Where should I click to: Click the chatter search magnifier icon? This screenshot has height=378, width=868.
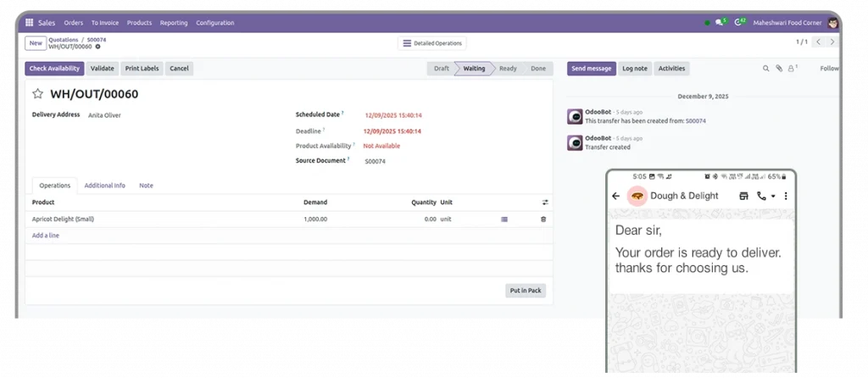(x=766, y=69)
